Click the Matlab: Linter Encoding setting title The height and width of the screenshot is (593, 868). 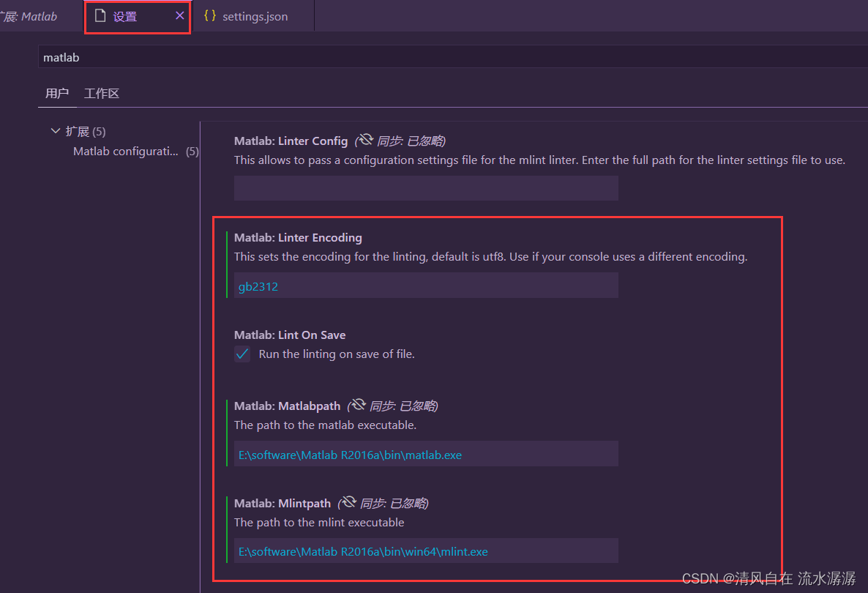[x=298, y=237]
